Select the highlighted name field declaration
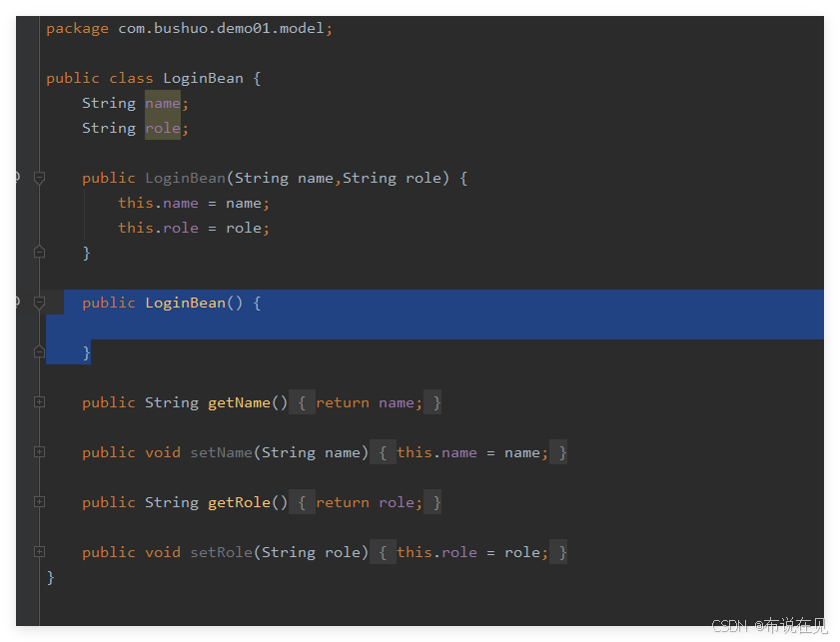Screen dimensions: 840x642 (x=163, y=103)
